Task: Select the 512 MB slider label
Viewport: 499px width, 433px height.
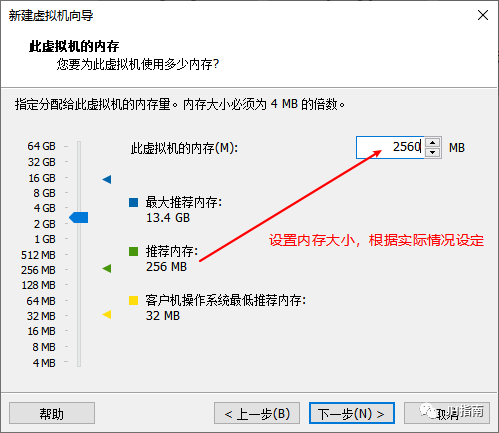Action: coord(38,255)
